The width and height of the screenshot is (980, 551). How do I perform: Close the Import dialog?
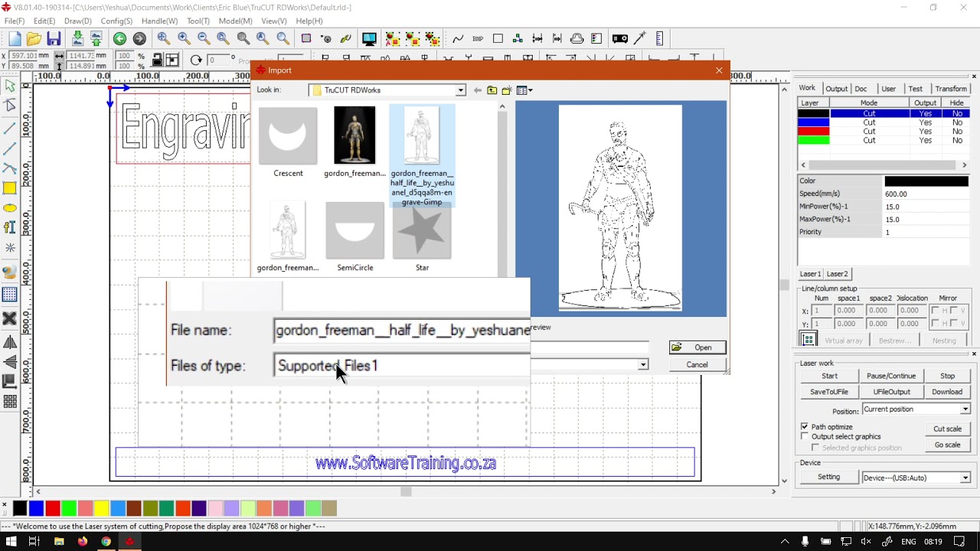click(719, 70)
